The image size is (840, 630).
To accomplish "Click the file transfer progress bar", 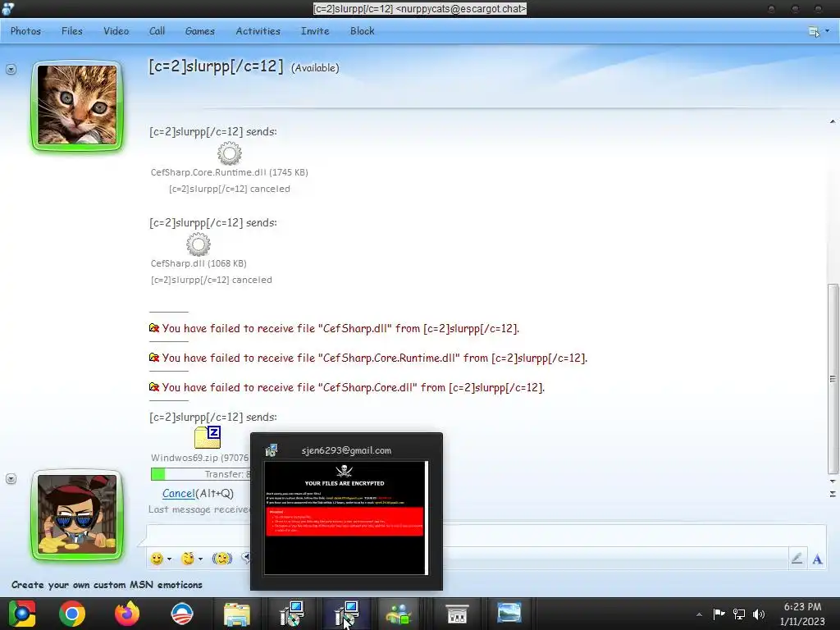I will click(200, 474).
